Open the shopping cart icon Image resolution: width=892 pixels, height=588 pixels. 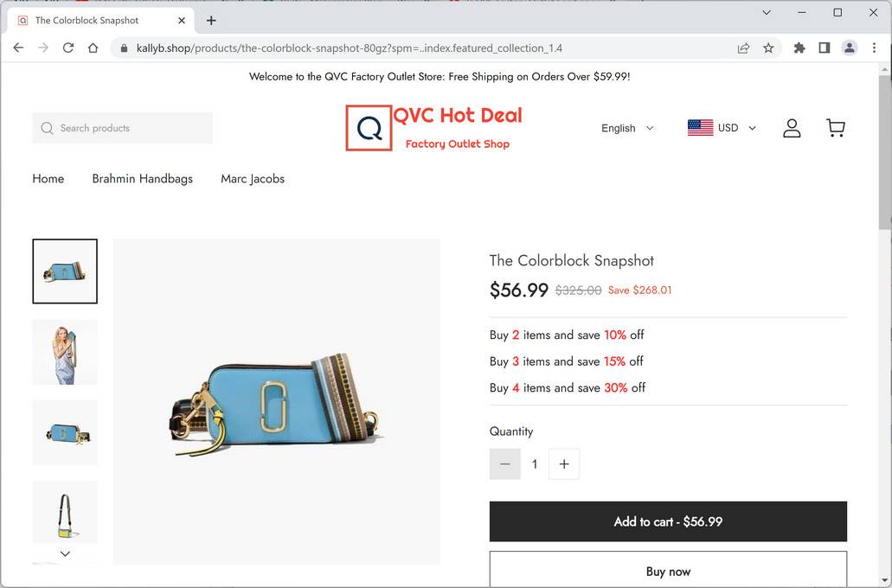(x=835, y=128)
